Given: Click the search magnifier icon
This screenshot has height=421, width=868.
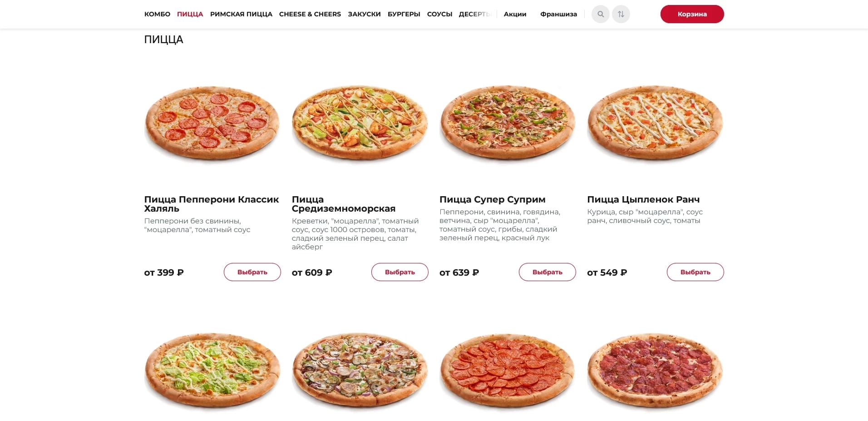Looking at the screenshot, I should [x=600, y=14].
